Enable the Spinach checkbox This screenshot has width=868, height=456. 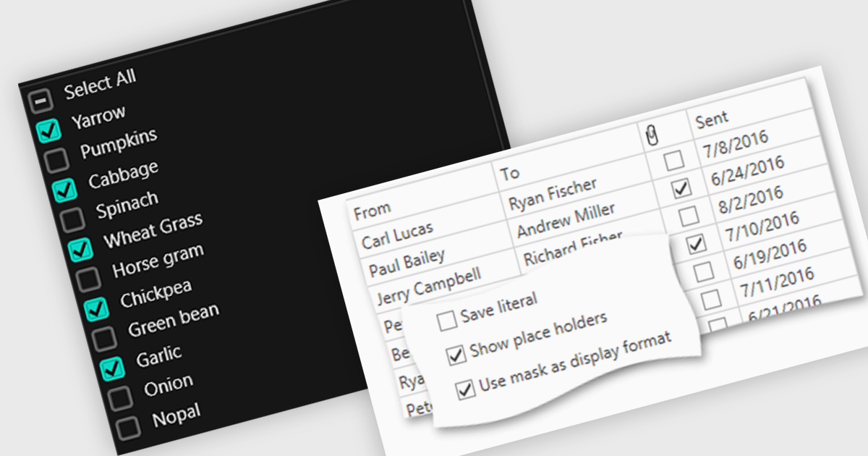click(x=72, y=219)
